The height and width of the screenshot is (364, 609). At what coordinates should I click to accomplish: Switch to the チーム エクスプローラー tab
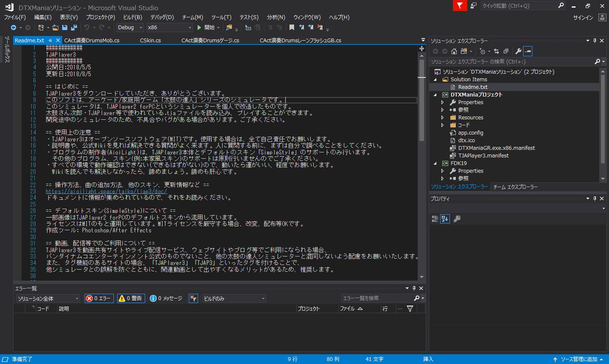[x=515, y=187]
